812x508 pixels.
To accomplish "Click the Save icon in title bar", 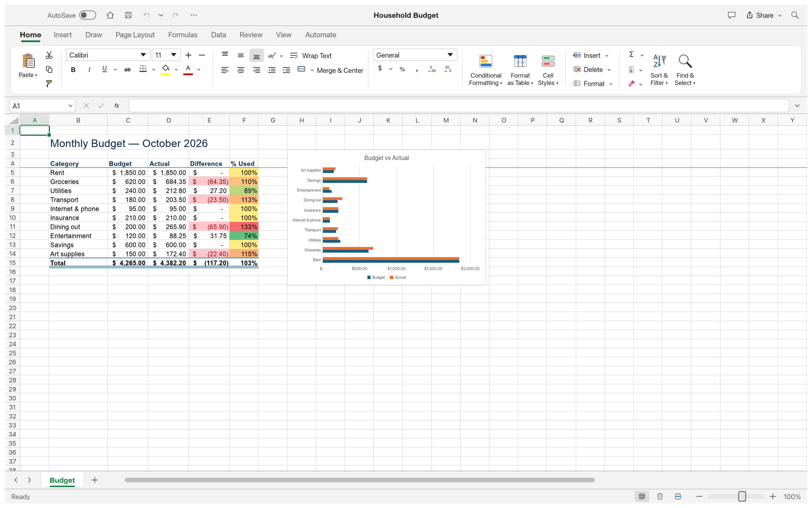I will pyautogui.click(x=128, y=15).
